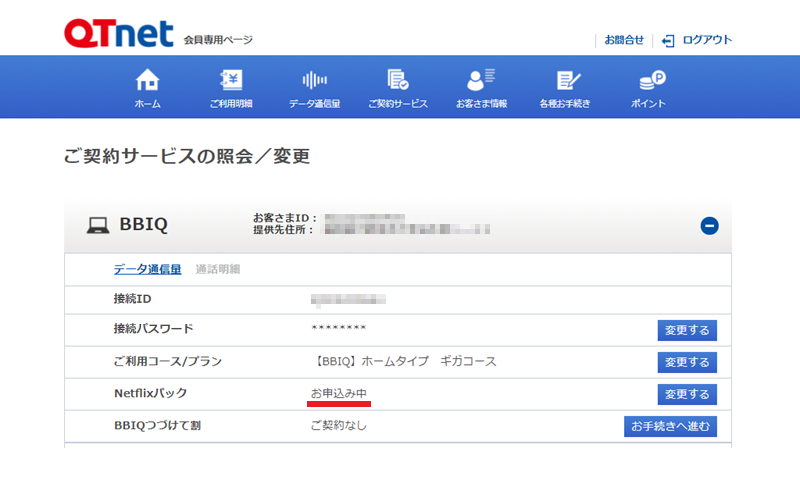Open the データ通信量 link under BBIQ
The height and width of the screenshot is (478, 800).
pos(147,269)
